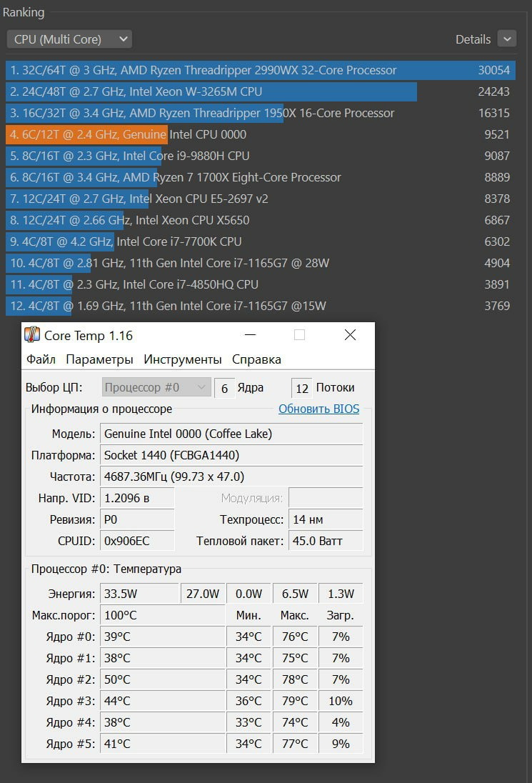Select the Xeon W-3265M ranking row
This screenshot has width=532, height=783.
point(261,91)
